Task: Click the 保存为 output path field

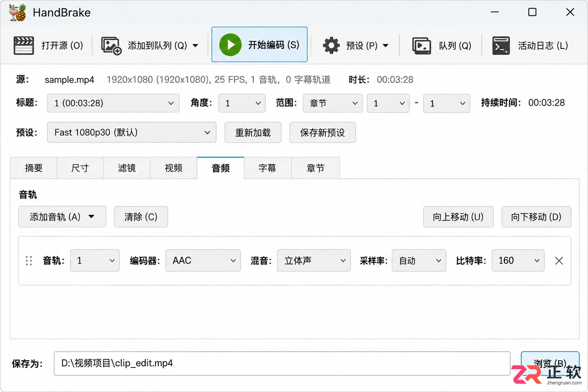Action: coord(282,363)
